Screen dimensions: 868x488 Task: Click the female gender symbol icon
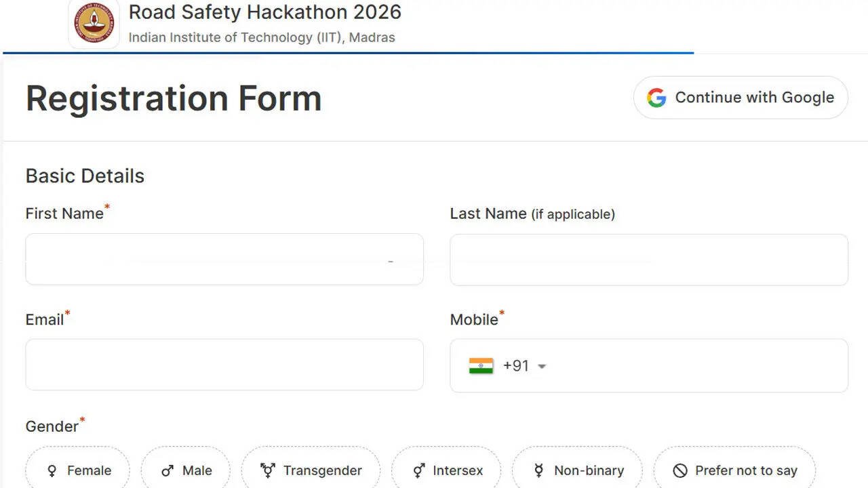[52, 470]
